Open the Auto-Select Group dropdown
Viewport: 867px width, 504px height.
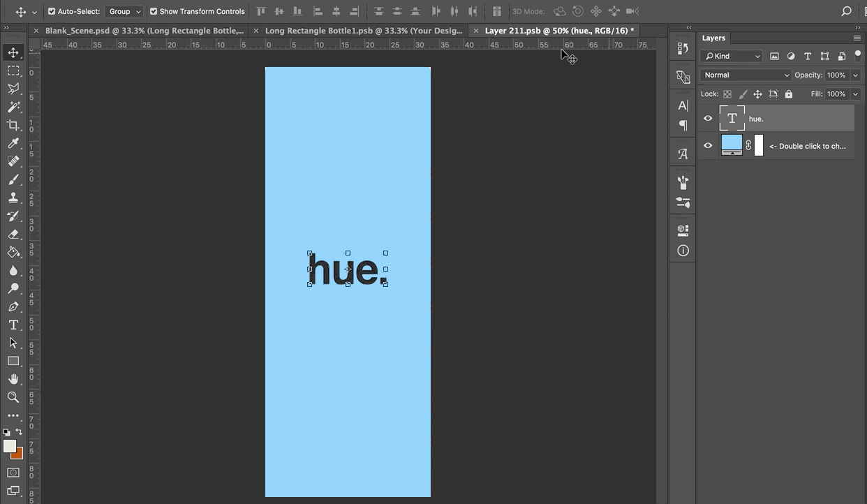tap(124, 11)
